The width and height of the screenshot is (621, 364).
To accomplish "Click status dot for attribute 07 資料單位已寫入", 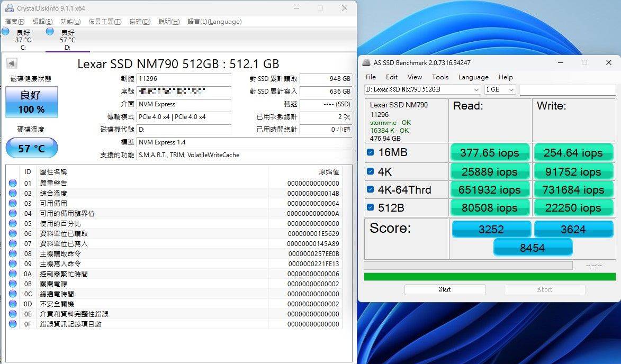I will pyautogui.click(x=13, y=243).
